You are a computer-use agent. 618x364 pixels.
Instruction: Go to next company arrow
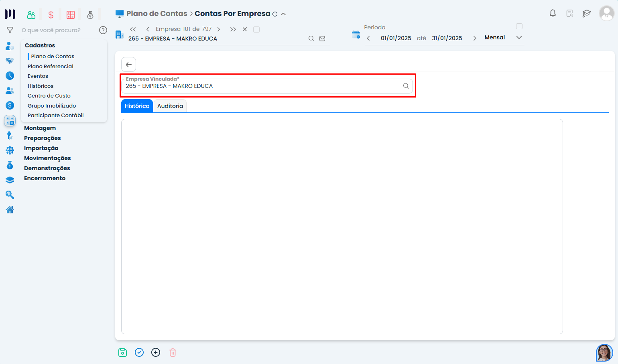coord(219,29)
